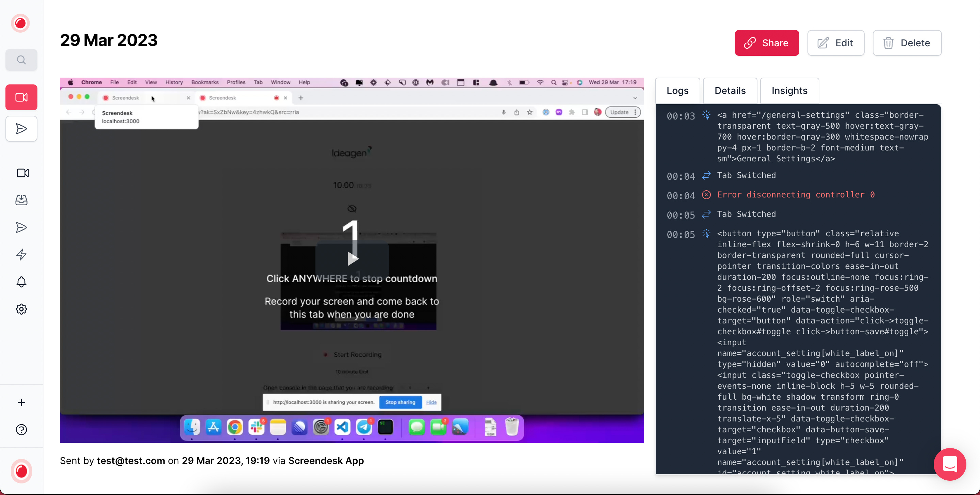Select the second 'Tab Switched' log text
Image resolution: width=980 pixels, height=495 pixels.
[746, 214]
